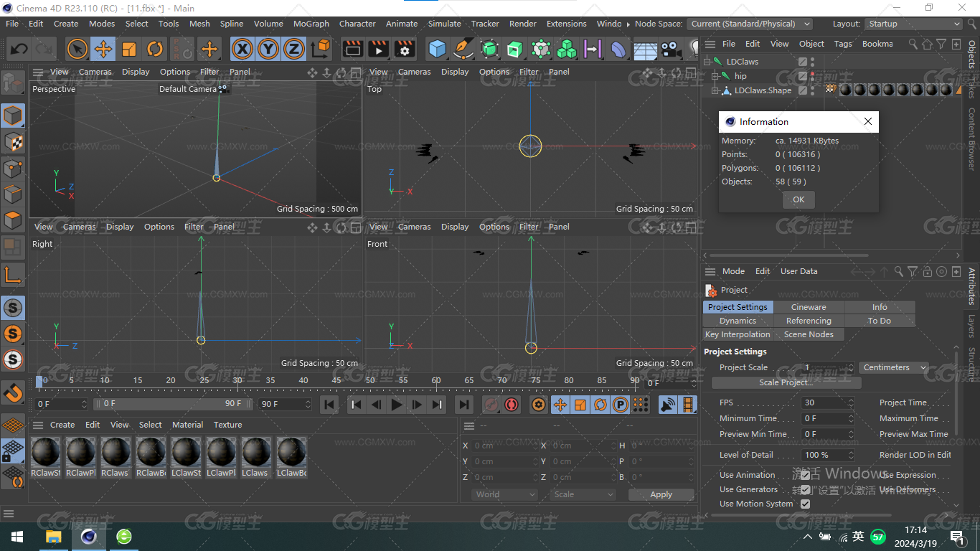980x551 pixels.
Task: Toggle sound playback speaker icon
Action: [669, 405]
